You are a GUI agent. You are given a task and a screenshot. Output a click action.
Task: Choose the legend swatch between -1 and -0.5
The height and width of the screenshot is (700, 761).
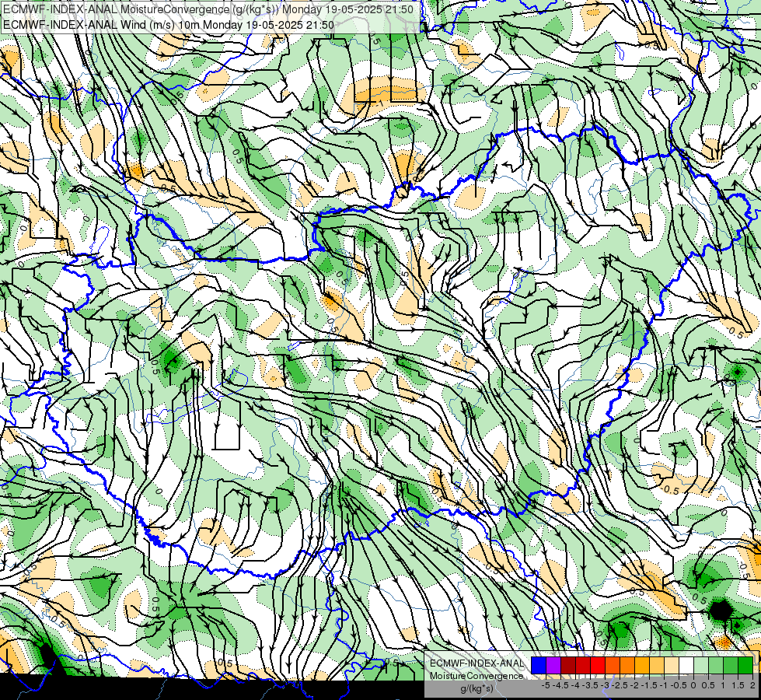tap(672, 666)
